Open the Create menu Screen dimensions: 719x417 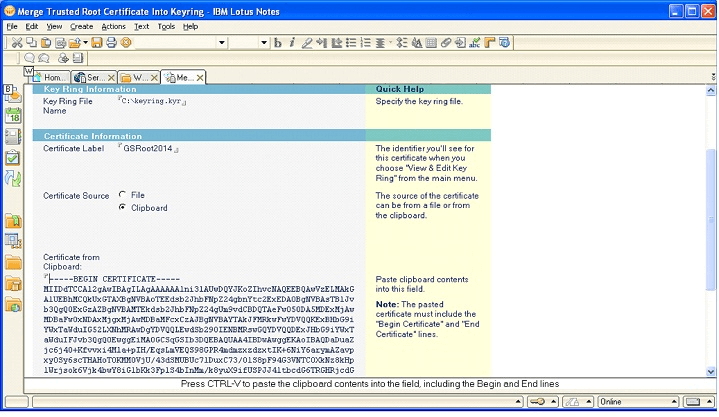pyautogui.click(x=82, y=27)
